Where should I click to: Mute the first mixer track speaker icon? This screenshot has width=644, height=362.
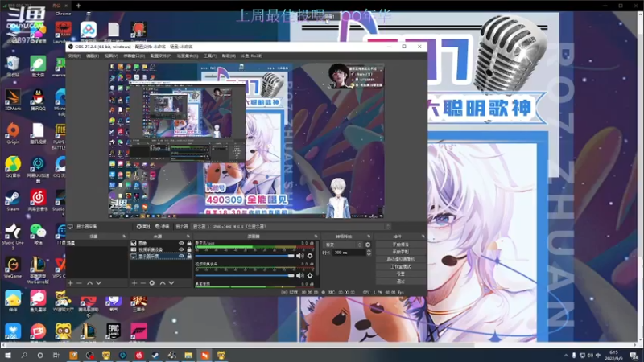(x=300, y=256)
